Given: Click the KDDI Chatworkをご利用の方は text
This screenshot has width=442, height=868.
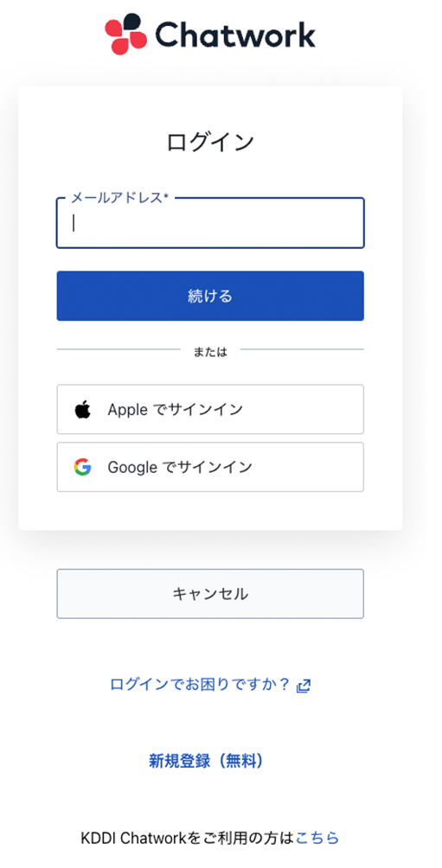Looking at the screenshot, I should tap(189, 838).
